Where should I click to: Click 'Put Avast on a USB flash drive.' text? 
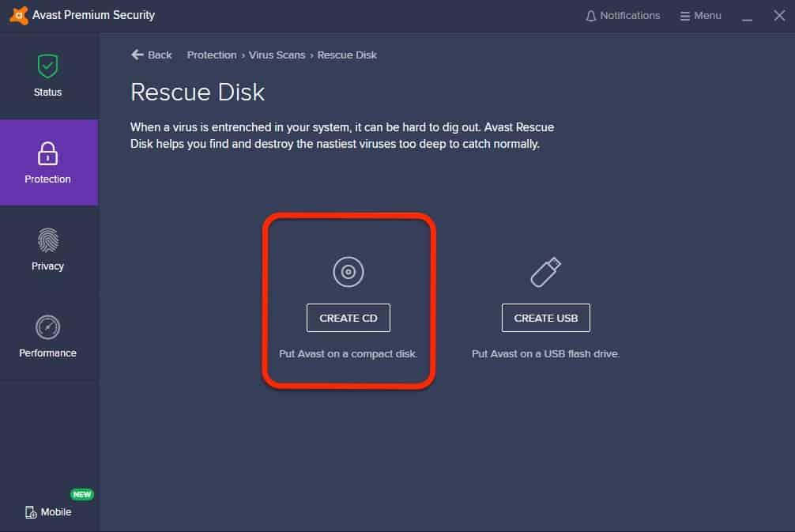coord(545,354)
